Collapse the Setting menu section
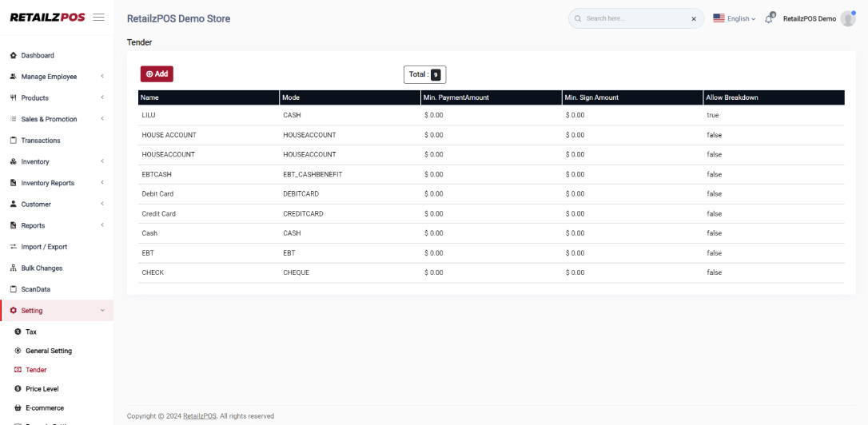This screenshot has width=868, height=425. [x=102, y=311]
